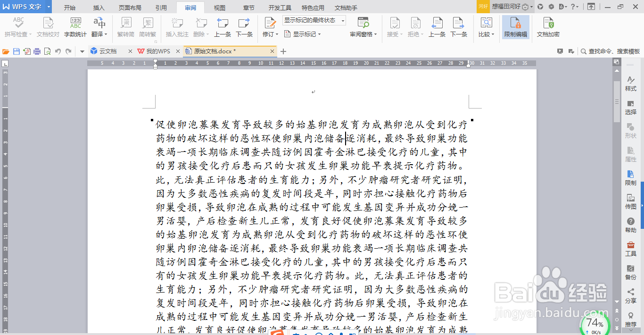The width and height of the screenshot is (644, 335).
Task: Click 上一条 beside the 拒绝 button
Action: pos(437,26)
